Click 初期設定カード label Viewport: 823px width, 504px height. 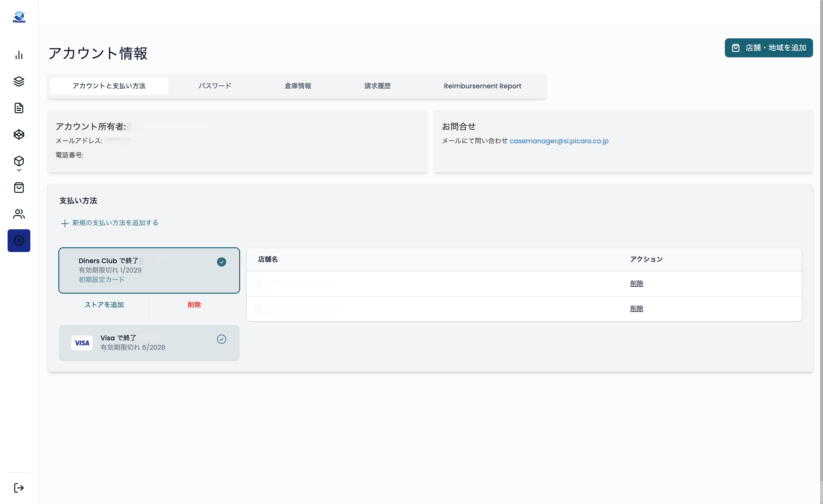[x=101, y=280]
